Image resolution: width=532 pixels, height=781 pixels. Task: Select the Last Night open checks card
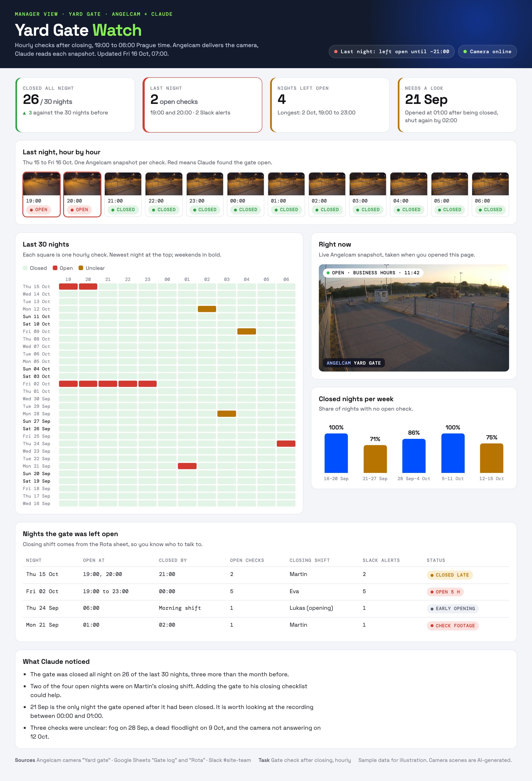[x=202, y=105]
